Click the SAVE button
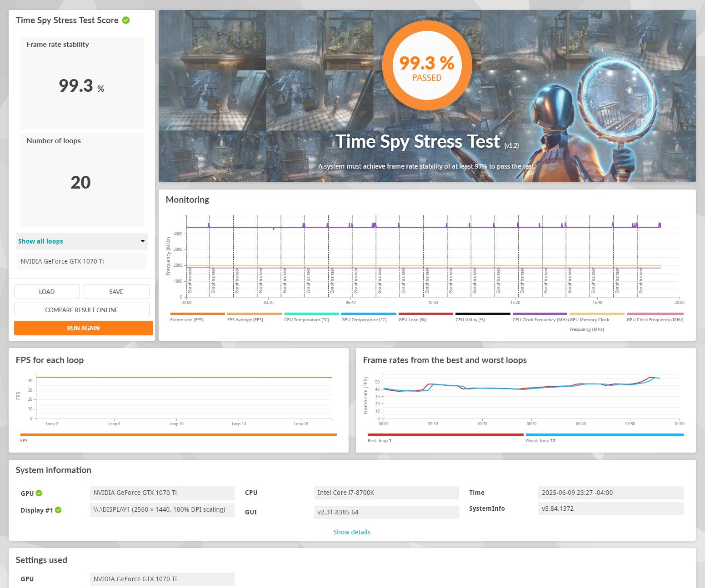705x588 pixels. (x=116, y=292)
